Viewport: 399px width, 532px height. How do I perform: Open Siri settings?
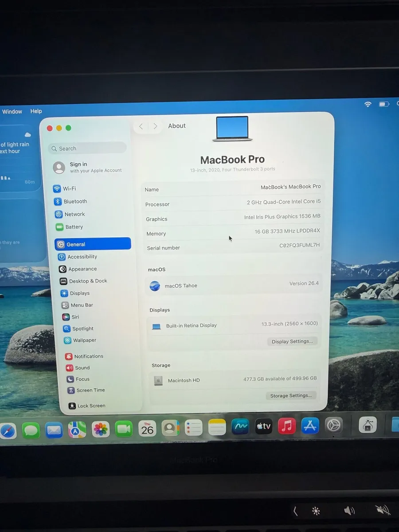[x=72, y=317]
